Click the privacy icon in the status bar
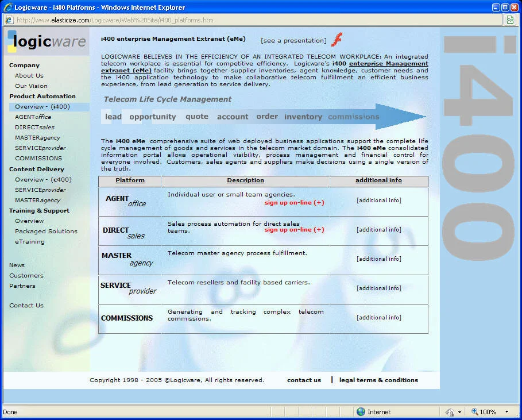 (x=450, y=412)
